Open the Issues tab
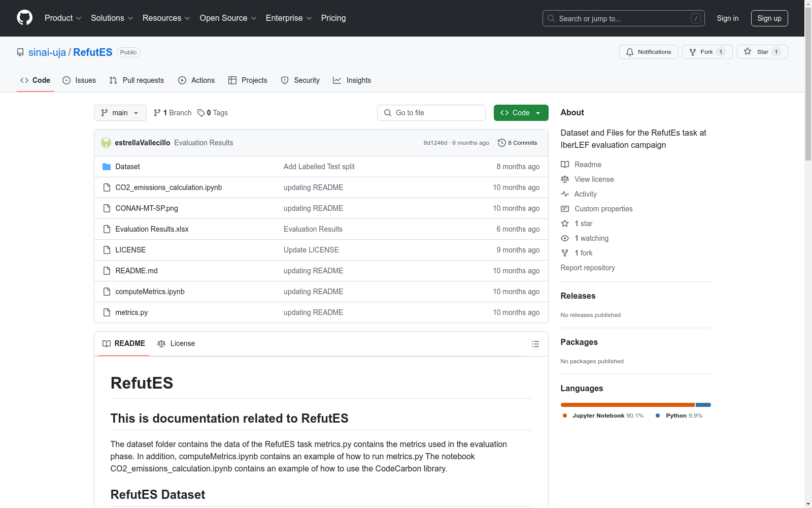Viewport: 812px width, 508px height. [x=79, y=80]
